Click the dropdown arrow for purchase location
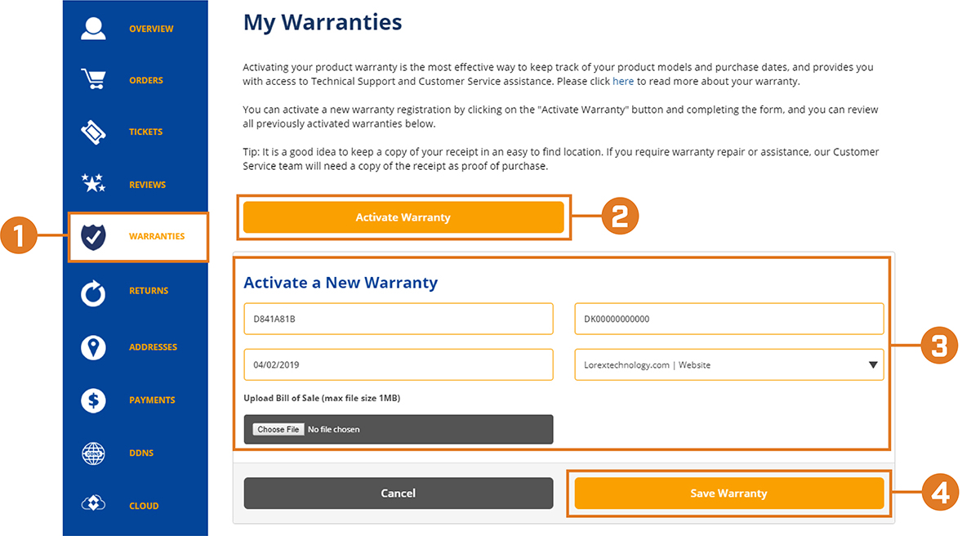Screen dimensions: 980x536 click(x=872, y=365)
